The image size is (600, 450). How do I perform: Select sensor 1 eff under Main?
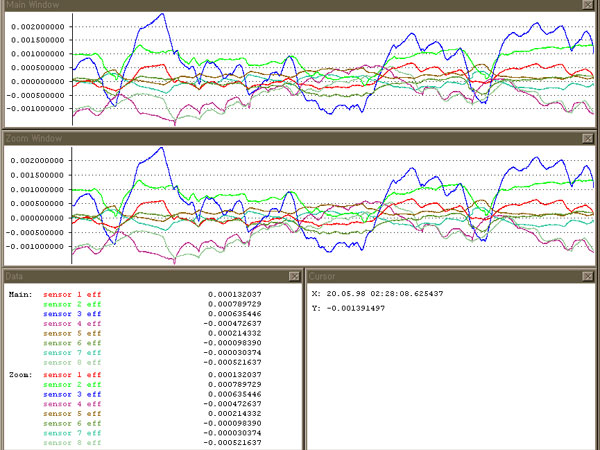(x=71, y=294)
